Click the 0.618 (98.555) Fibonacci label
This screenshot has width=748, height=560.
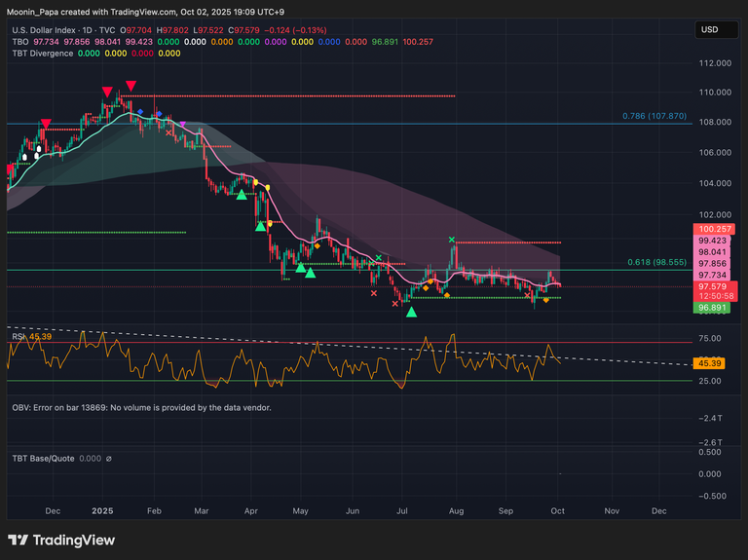point(656,263)
